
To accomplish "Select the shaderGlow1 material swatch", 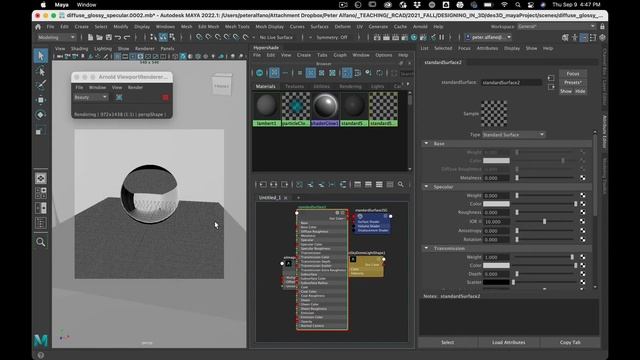I will pyautogui.click(x=325, y=109).
